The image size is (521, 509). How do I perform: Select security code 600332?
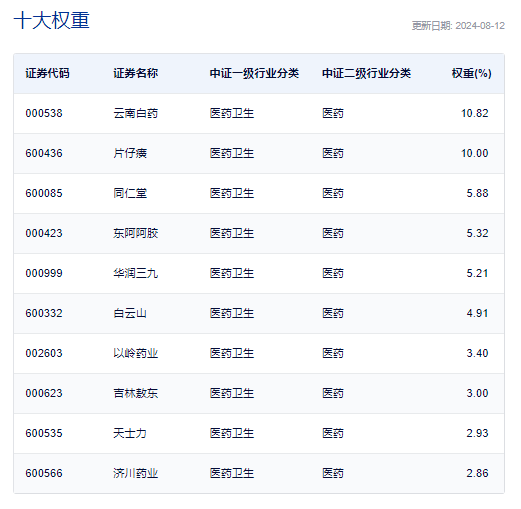[x=44, y=313]
